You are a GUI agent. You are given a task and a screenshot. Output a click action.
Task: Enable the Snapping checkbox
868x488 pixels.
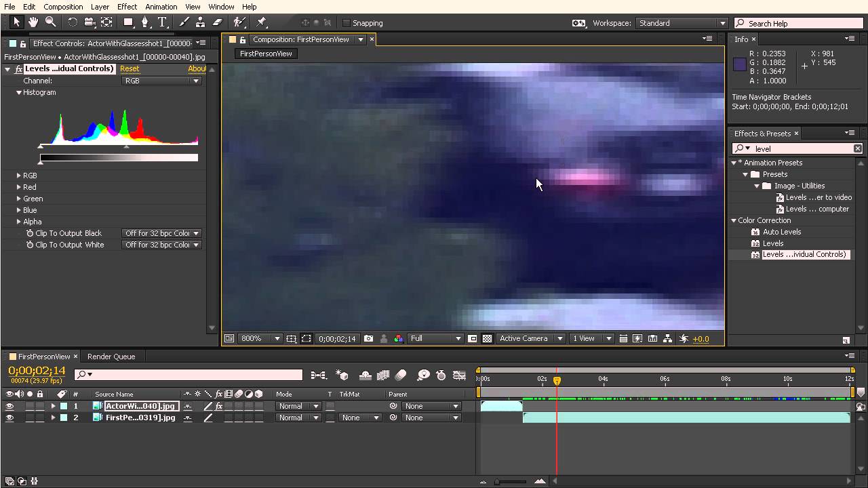point(347,23)
